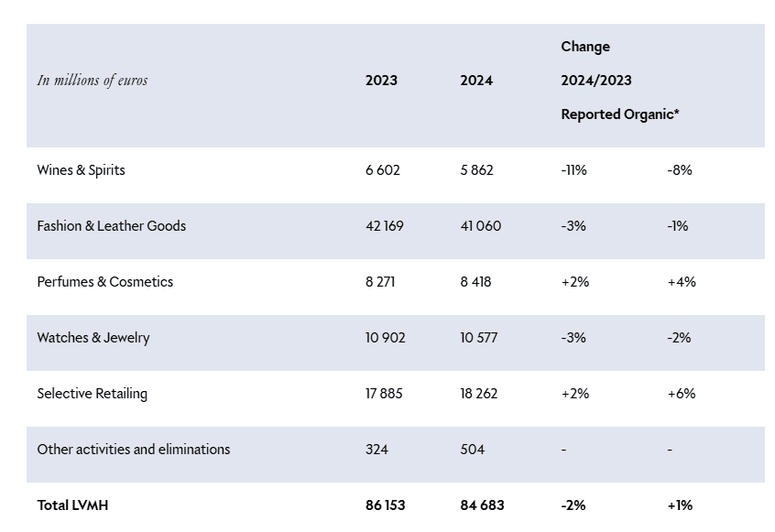Select the 2023 column header
Image resolution: width=775 pixels, height=532 pixels.
381,81
